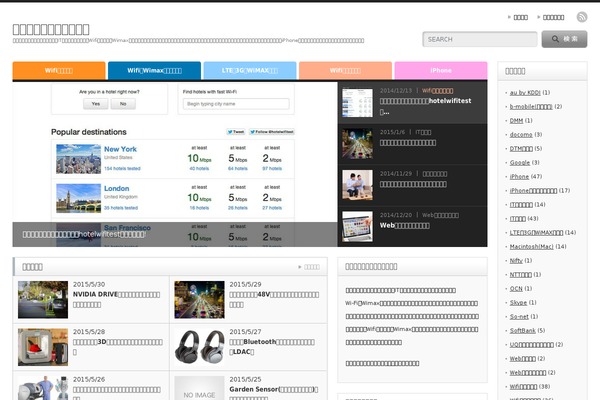Viewport: 600px width, 400px height.
Task: Open the dark blue Wifi Wimax tab
Action: (154, 70)
